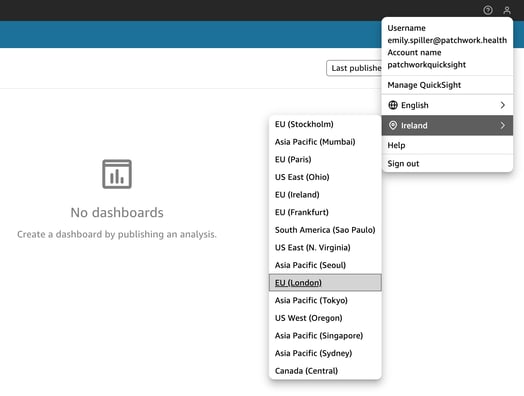The image size is (524, 396).
Task: Choose EU (Stockholm) region
Action: [325, 124]
